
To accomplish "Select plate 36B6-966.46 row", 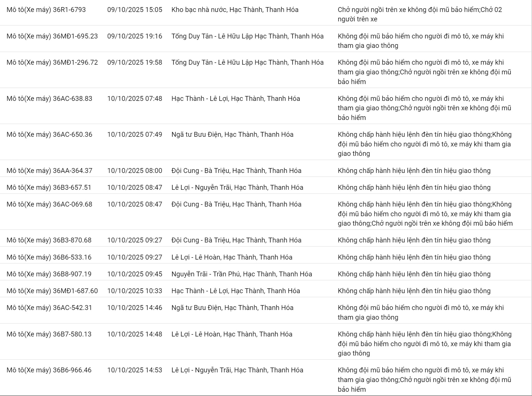I will [49, 370].
